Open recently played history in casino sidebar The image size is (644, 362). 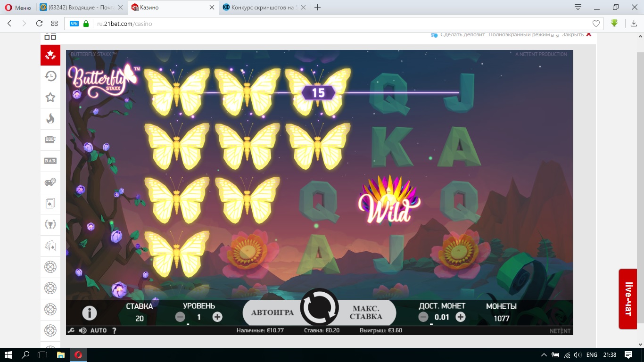pos(50,76)
